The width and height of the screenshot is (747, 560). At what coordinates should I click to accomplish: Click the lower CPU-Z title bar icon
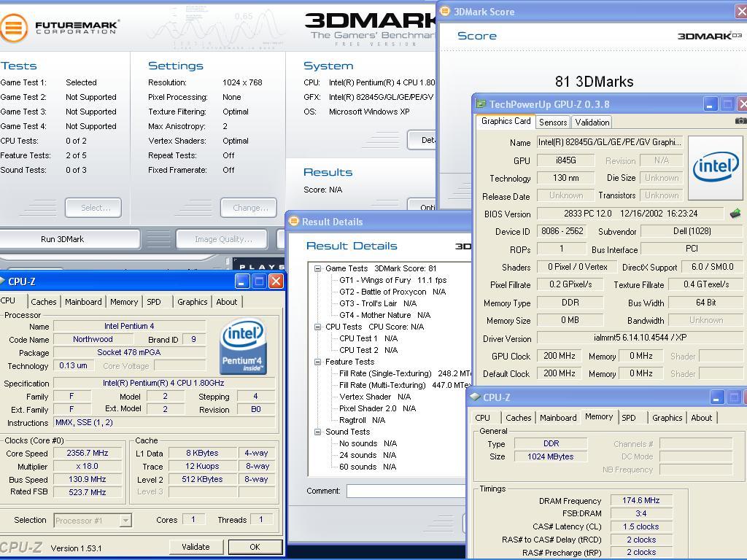coord(474,397)
